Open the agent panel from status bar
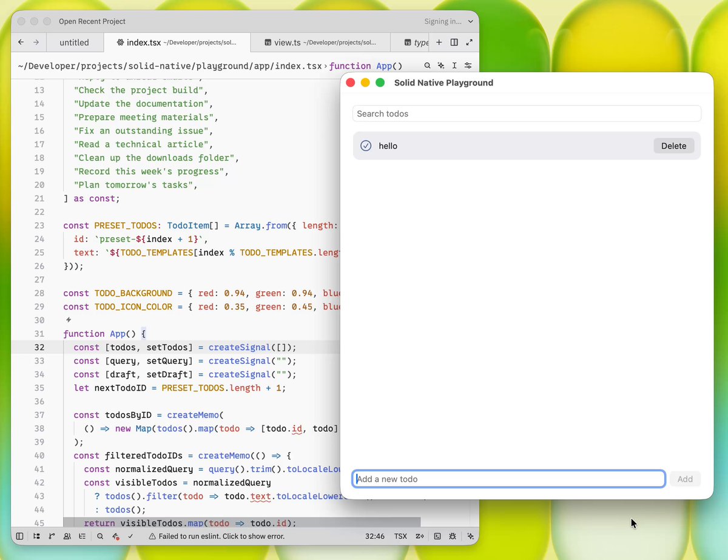 point(470,536)
